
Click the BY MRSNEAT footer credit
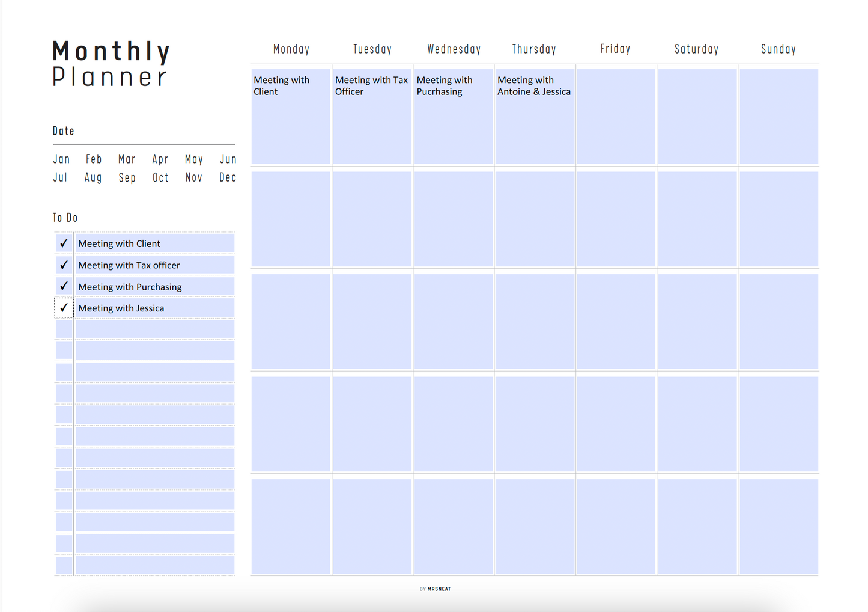(x=435, y=589)
